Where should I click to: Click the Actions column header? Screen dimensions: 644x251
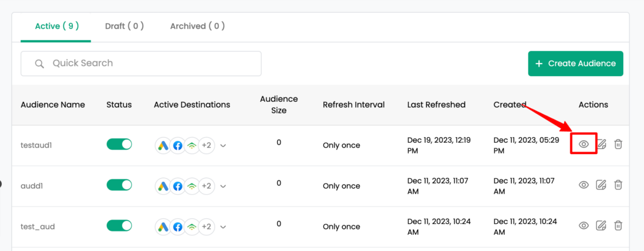pyautogui.click(x=594, y=105)
